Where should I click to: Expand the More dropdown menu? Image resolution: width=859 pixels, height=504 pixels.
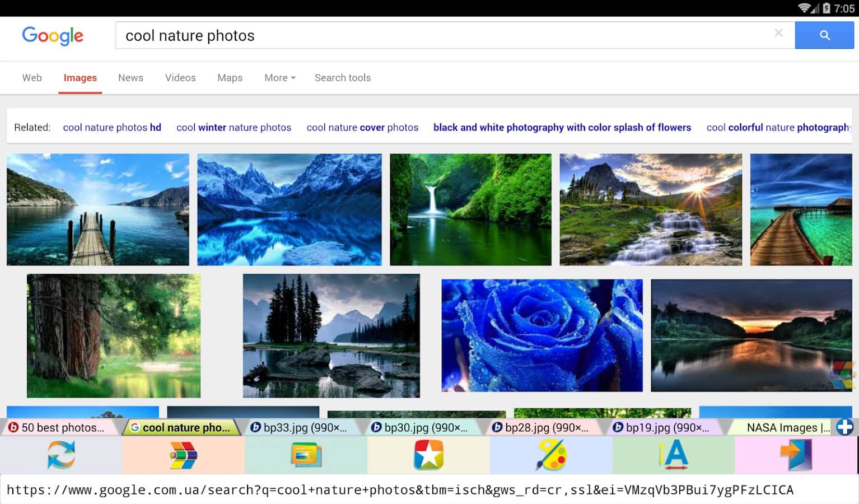[x=279, y=78]
